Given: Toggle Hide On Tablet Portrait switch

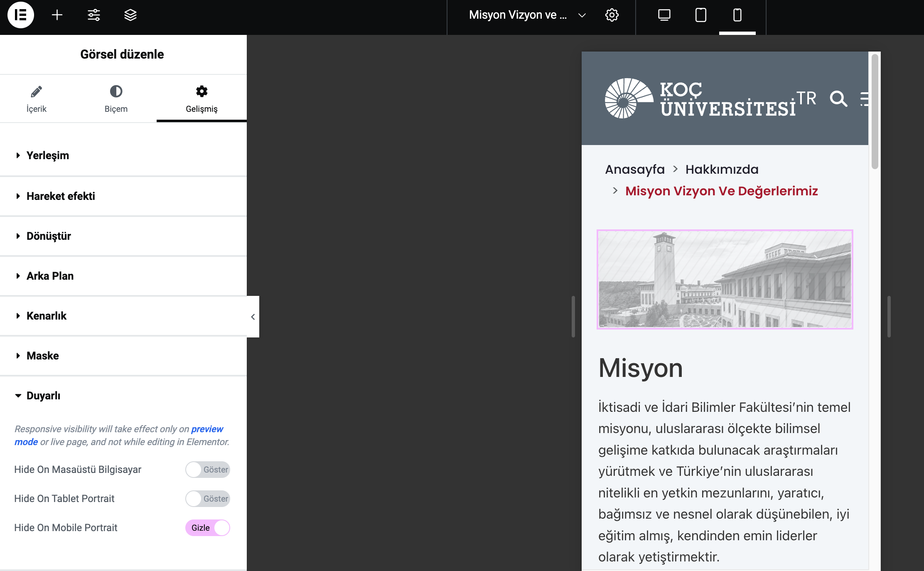Looking at the screenshot, I should tap(207, 499).
